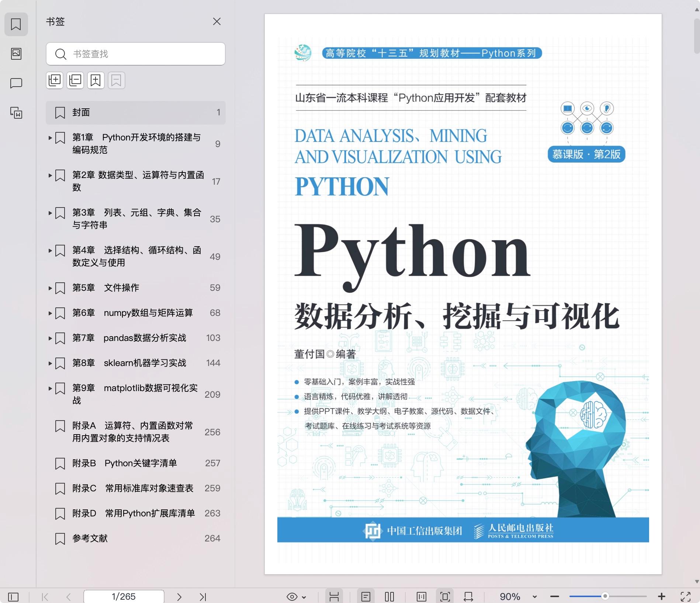Click the page number field 1/265

(124, 596)
